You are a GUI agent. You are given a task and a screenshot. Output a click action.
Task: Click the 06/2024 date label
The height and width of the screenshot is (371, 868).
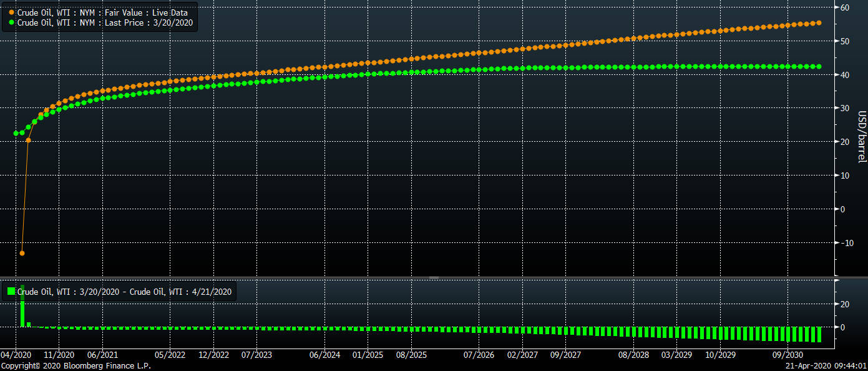[x=324, y=355]
